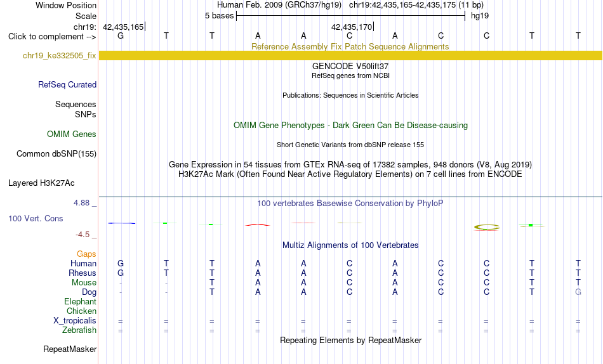Click the Gaps row label
The height and width of the screenshot is (364, 603).
tap(86, 254)
